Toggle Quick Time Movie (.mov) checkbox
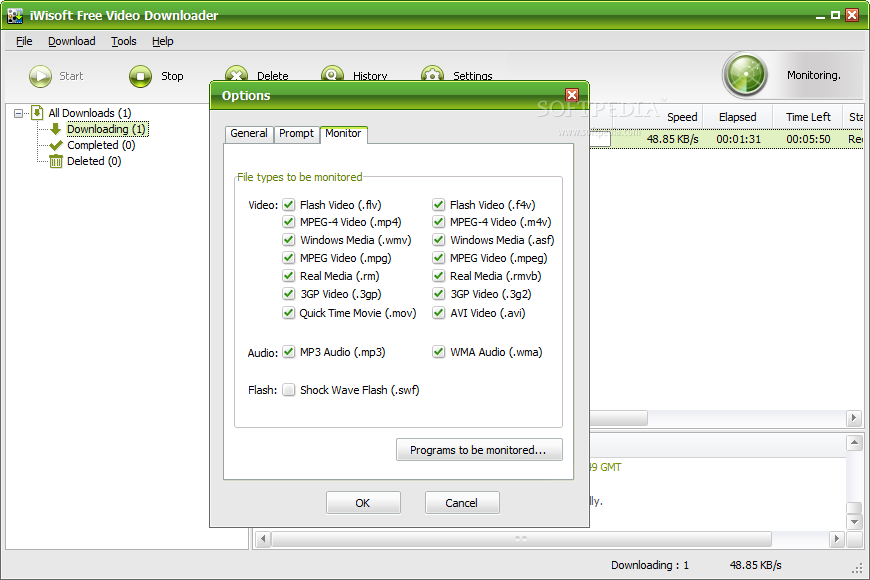This screenshot has height=580, width=870. point(289,312)
